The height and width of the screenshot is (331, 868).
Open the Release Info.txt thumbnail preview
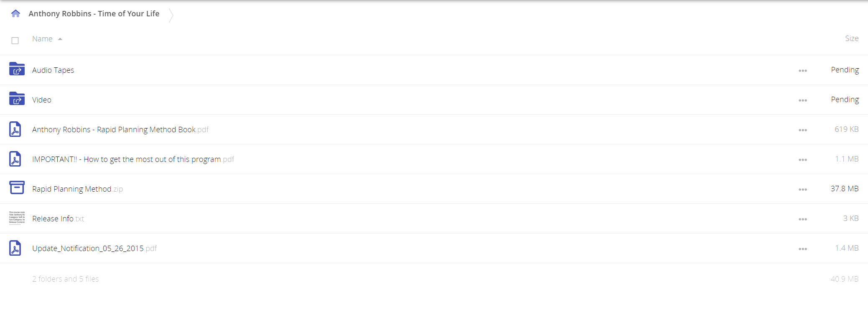tap(17, 218)
